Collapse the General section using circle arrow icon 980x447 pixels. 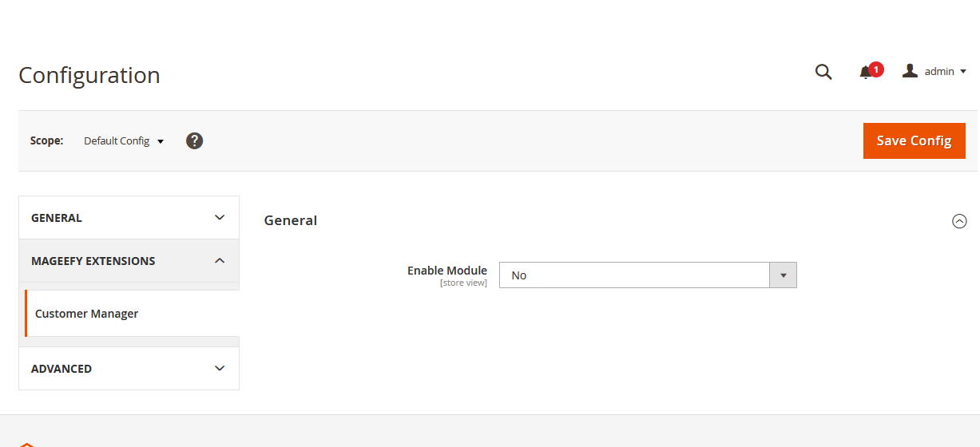pyautogui.click(x=959, y=221)
